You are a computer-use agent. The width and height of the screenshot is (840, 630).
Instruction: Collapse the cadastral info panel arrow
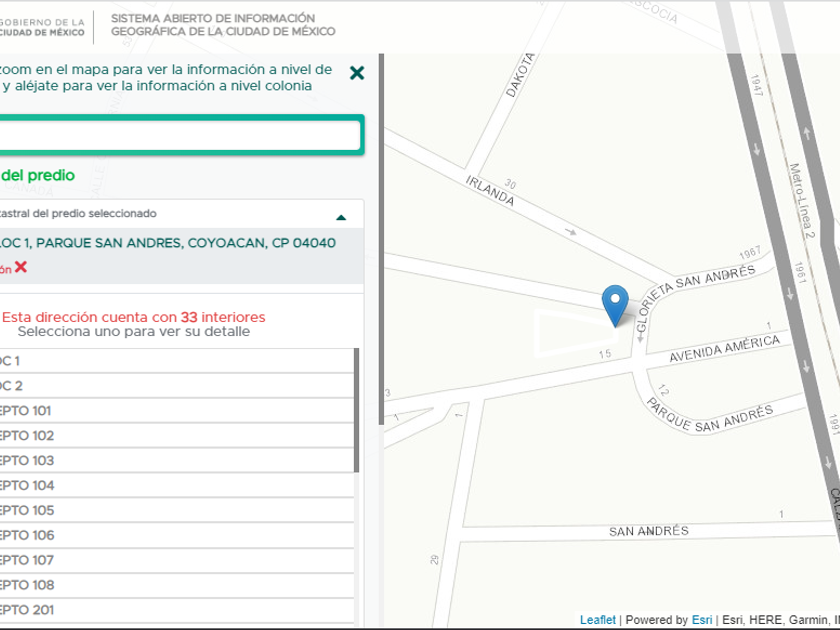coord(341,217)
